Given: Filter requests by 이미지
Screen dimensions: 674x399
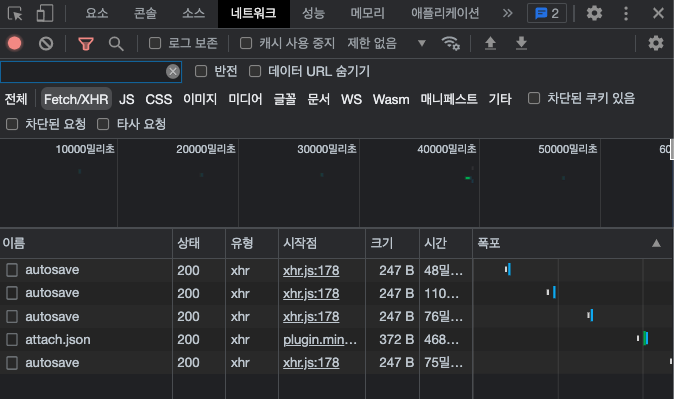Looking at the screenshot, I should (x=200, y=99).
